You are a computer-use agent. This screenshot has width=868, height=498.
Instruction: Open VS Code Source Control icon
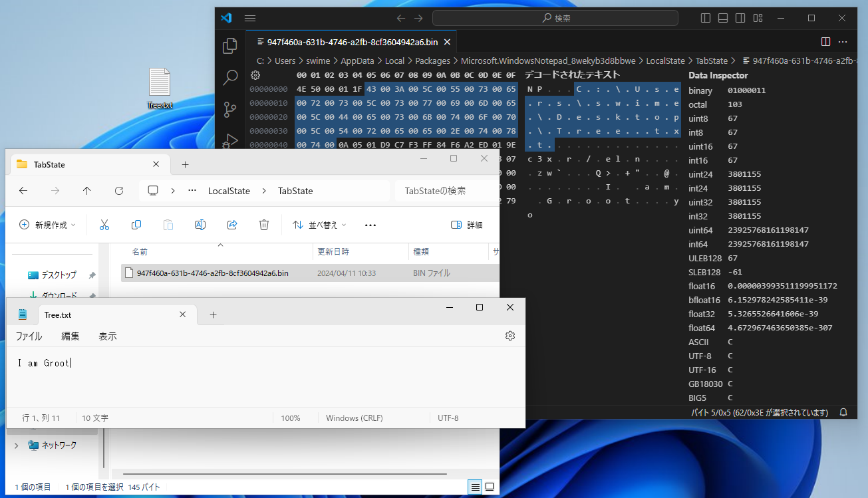pyautogui.click(x=230, y=110)
